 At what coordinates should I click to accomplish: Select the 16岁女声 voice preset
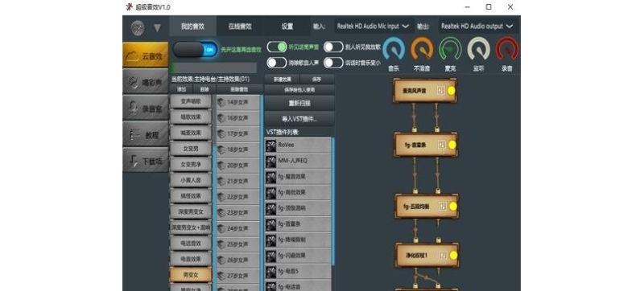pyautogui.click(x=238, y=118)
